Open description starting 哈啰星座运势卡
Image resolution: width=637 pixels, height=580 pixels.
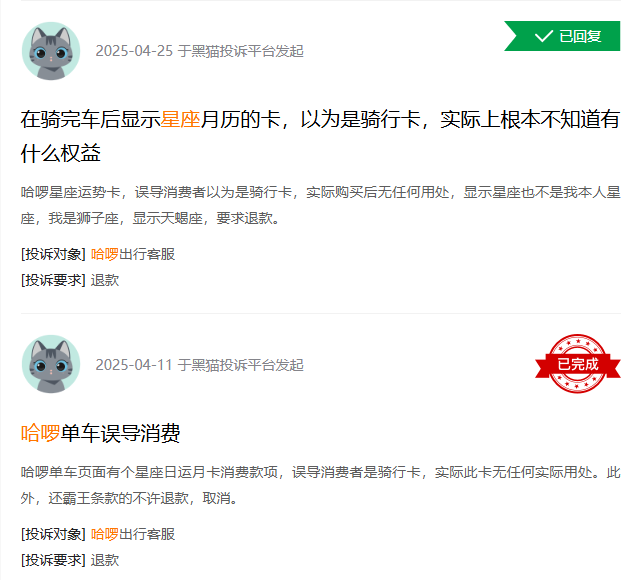click(321, 205)
